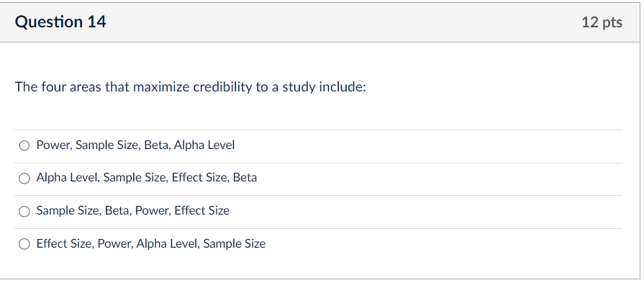Click answer label 'Alpha Level, Sample Size, Effect Size, Beta'

(x=147, y=178)
